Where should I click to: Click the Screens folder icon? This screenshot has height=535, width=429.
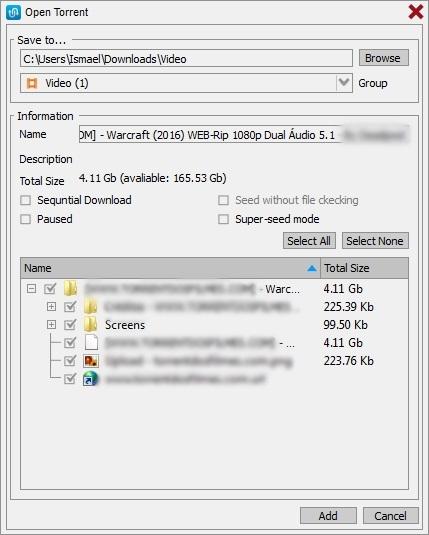coord(91,324)
